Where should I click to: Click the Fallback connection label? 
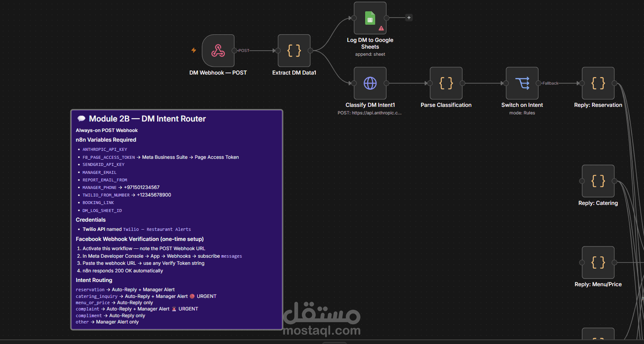click(550, 83)
